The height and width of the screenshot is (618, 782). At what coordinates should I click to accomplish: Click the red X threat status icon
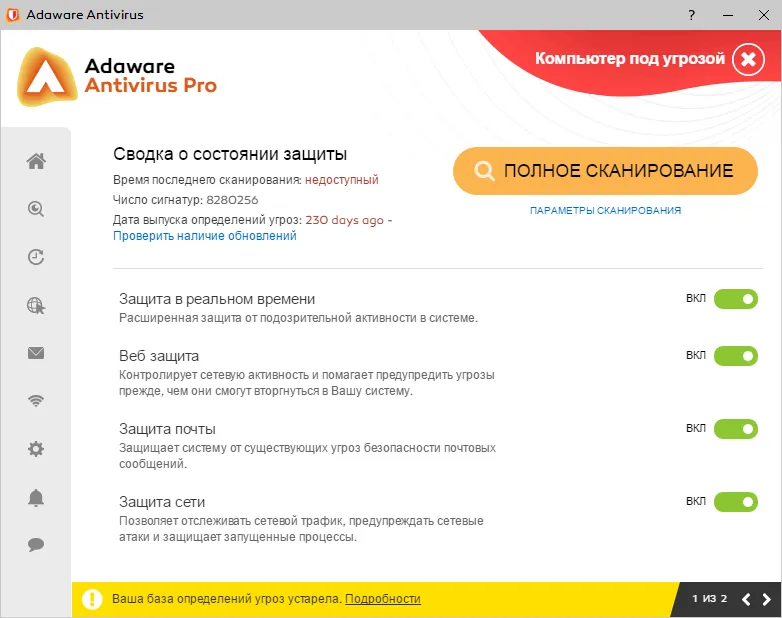tap(748, 59)
